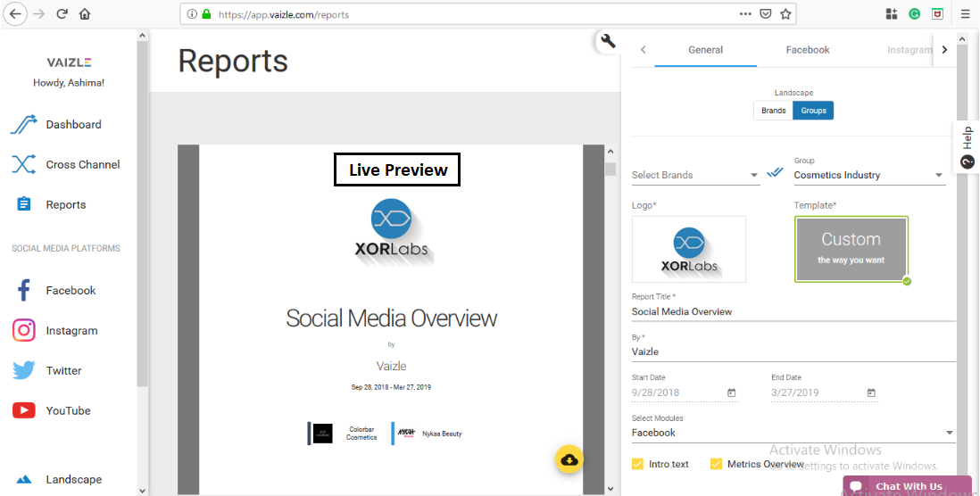This screenshot has width=980, height=496.
Task: Click the yellow cloud download button
Action: click(x=569, y=460)
